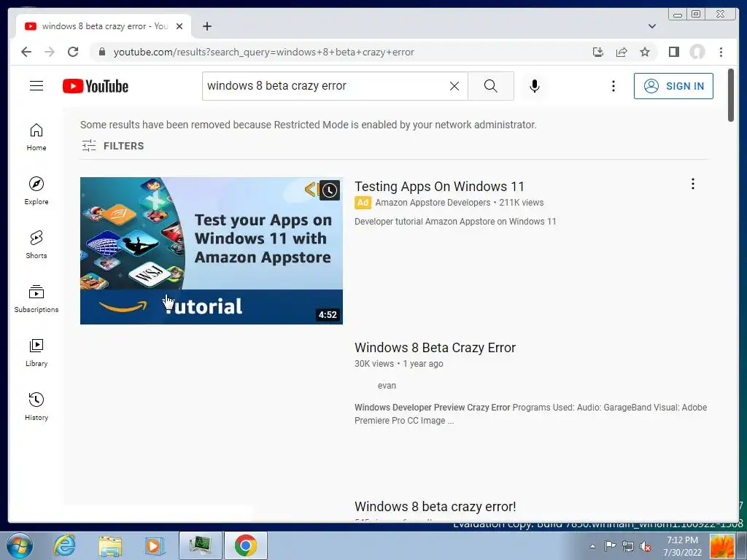This screenshot has height=560, width=747.
Task: Go to Home in the sidebar
Action: click(36, 137)
